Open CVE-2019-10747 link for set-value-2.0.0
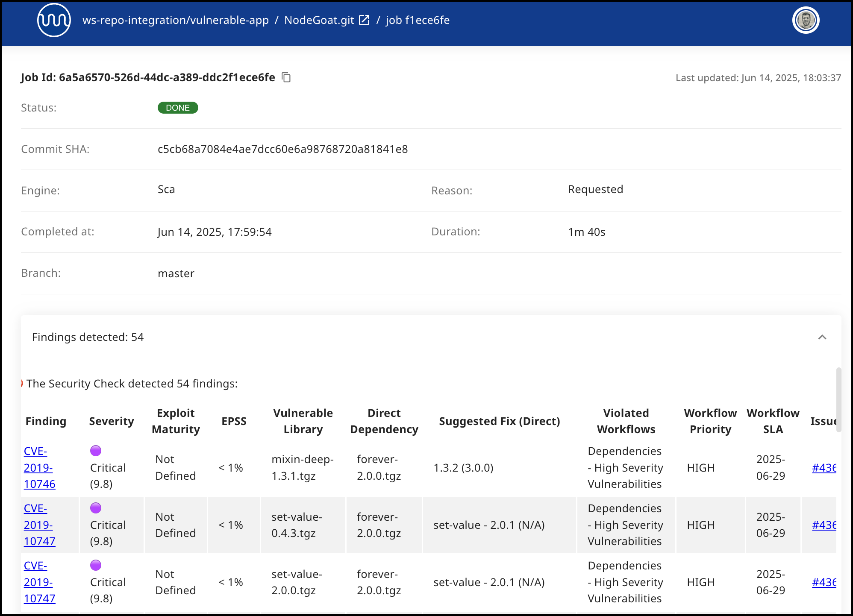 coord(39,582)
